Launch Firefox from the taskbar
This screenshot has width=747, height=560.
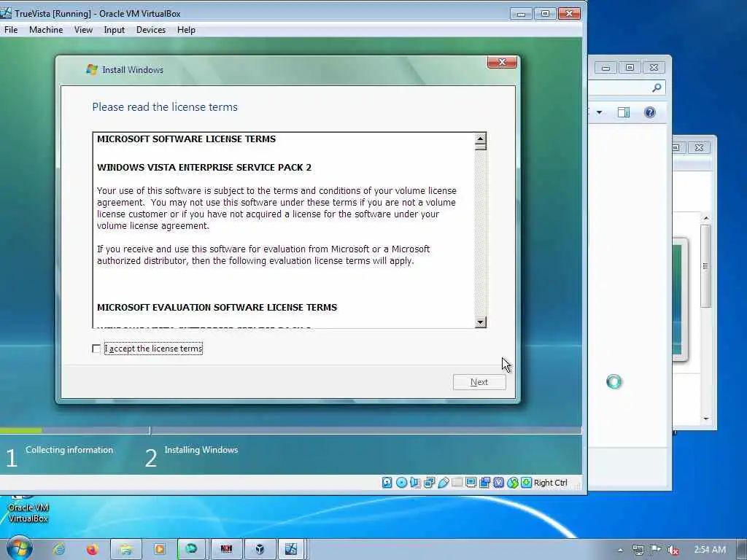(92, 549)
